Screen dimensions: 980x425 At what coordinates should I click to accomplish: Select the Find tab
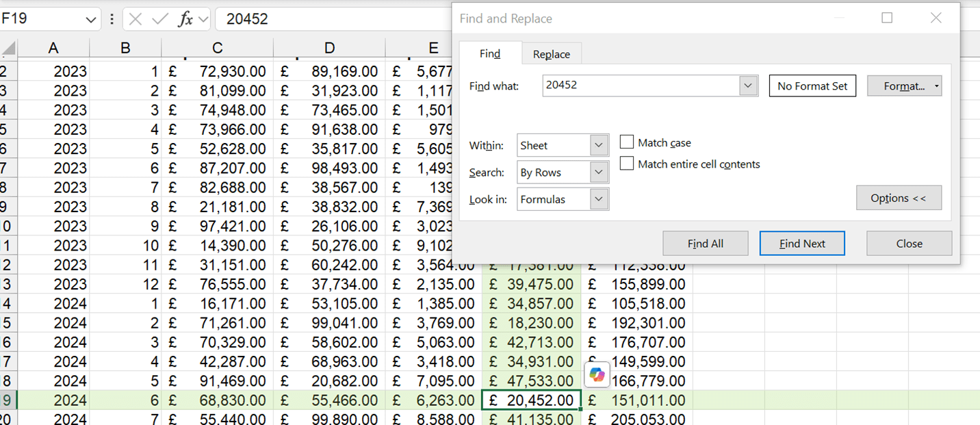coord(490,54)
